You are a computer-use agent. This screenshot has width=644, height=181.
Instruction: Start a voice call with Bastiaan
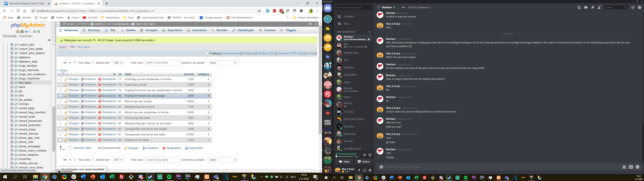tap(579, 8)
